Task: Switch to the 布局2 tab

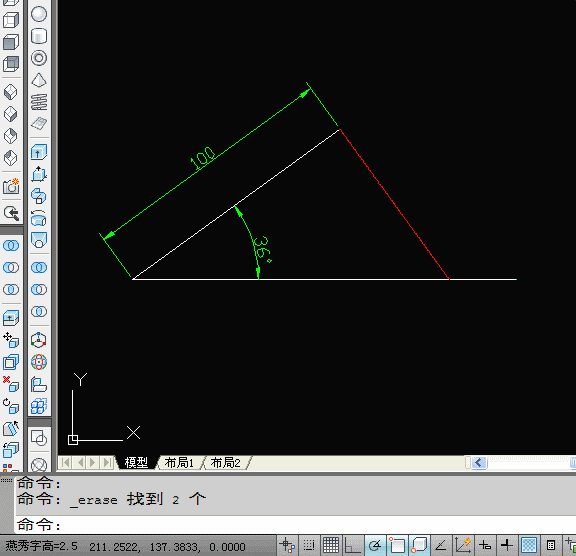Action: coord(226,462)
